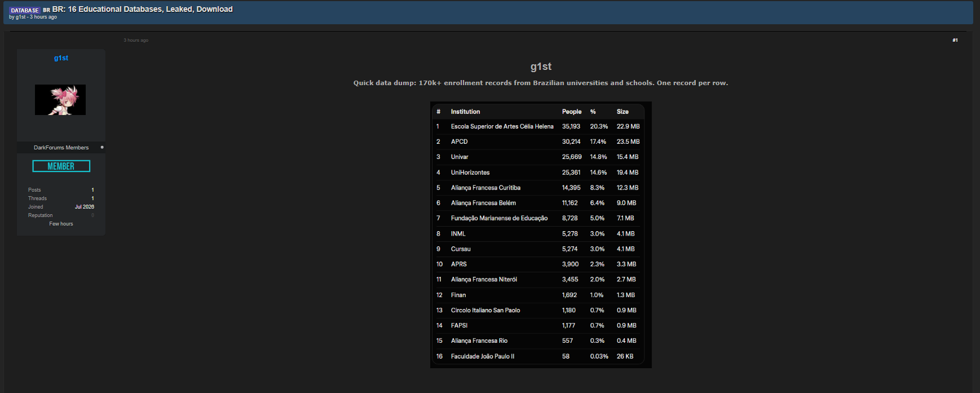Click the post timestamp 3 hours ago
This screenshot has width=980, height=393.
click(x=136, y=40)
